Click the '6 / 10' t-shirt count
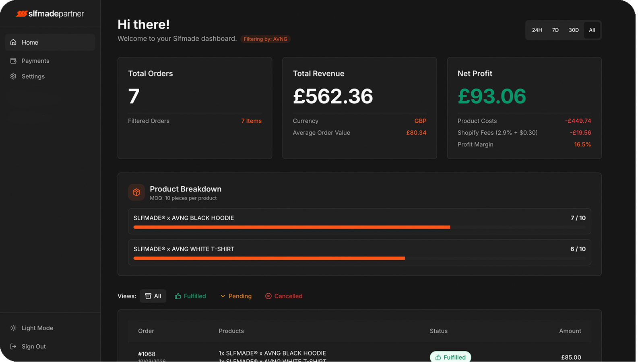The image size is (644, 362). pos(578,249)
